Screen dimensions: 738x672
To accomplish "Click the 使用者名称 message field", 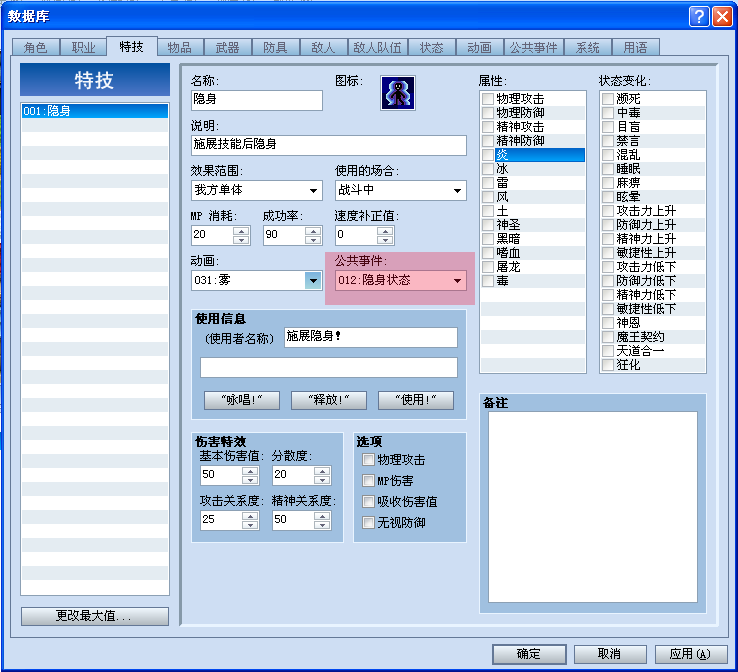I will [371, 337].
